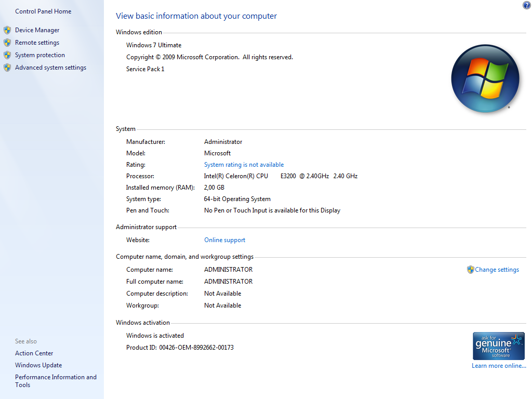This screenshot has height=399, width=532.
Task: Open Windows Update under See also
Action: click(38, 365)
